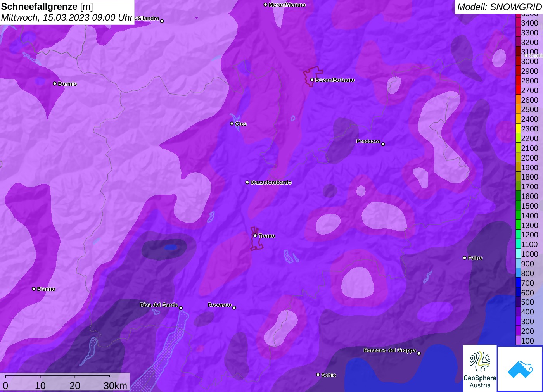
Task: Select the 2600 m orange legend swatch
Action: click(x=518, y=100)
